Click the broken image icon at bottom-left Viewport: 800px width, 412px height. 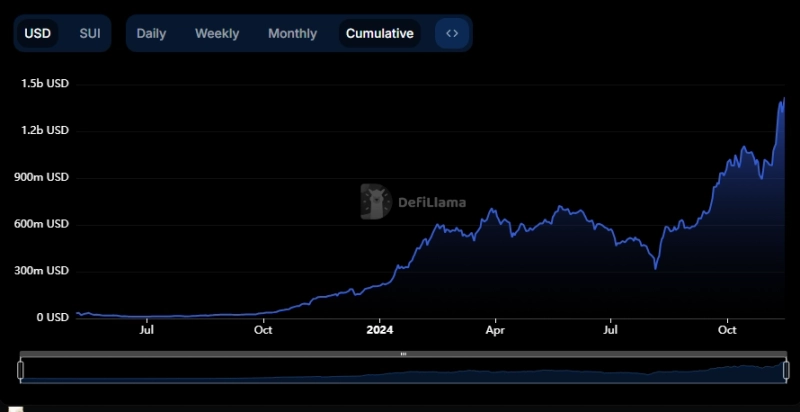click(x=14, y=408)
